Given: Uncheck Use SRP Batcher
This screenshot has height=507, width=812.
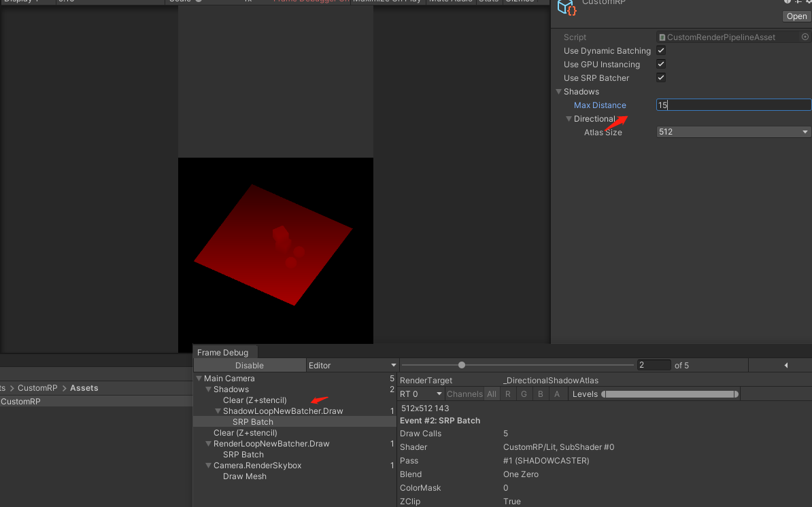Looking at the screenshot, I should click(x=661, y=77).
